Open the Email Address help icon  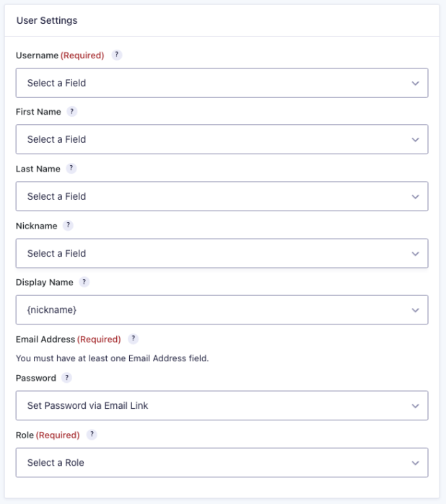click(x=134, y=339)
